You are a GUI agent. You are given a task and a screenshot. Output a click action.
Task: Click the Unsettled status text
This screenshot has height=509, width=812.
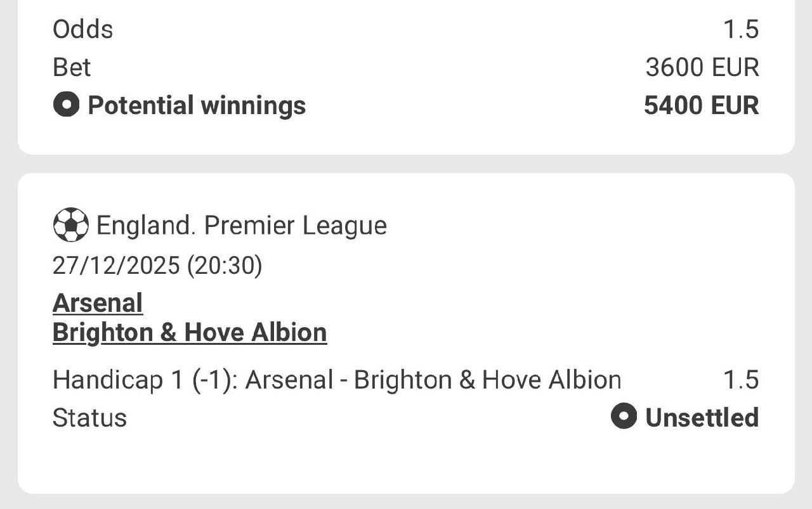(x=702, y=418)
